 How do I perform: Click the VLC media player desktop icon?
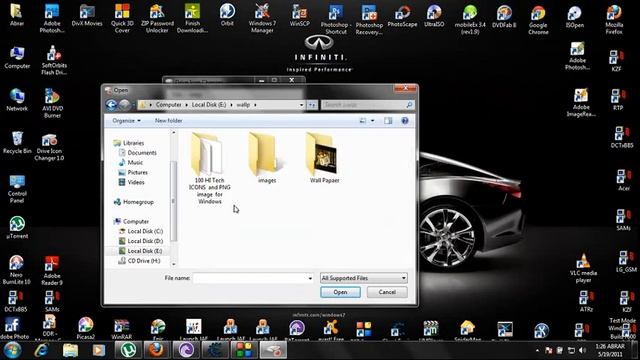583,268
